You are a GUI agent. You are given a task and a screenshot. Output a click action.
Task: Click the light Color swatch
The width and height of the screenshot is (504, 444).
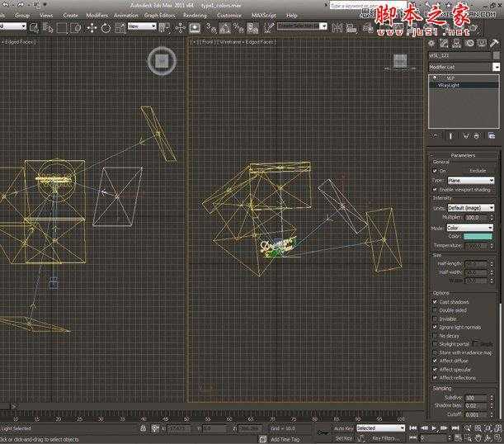[x=478, y=237]
